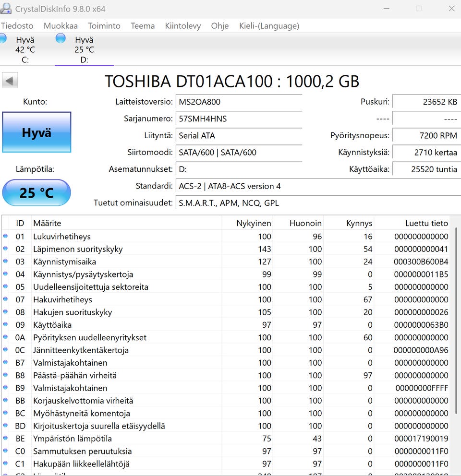
Task: Switch to the D: disk tab
Action: [84, 50]
